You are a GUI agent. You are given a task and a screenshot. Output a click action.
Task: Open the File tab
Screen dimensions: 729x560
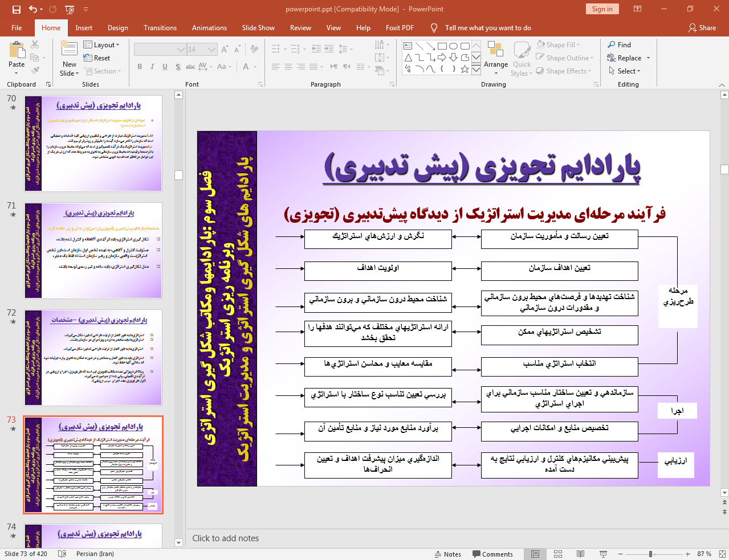(x=17, y=28)
